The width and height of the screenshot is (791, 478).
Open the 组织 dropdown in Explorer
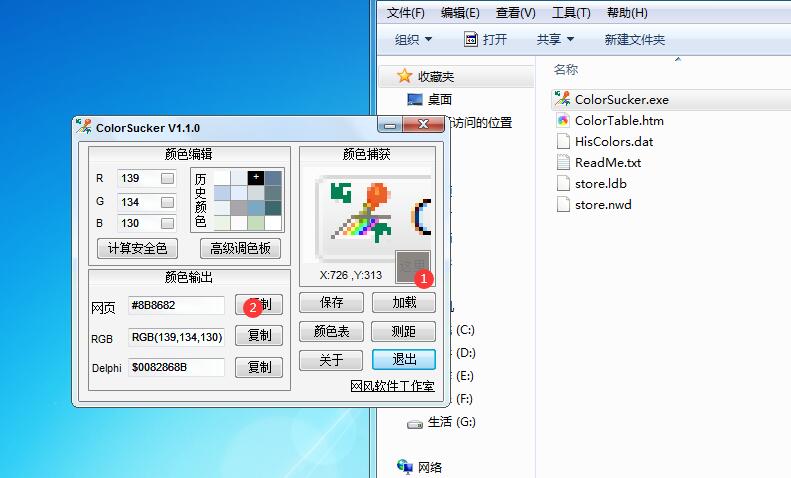pyautogui.click(x=413, y=39)
